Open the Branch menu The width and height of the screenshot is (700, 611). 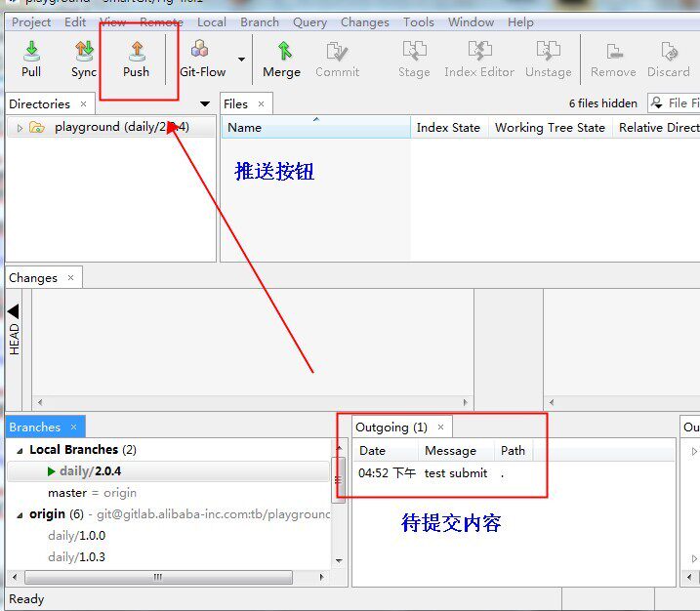point(259,21)
